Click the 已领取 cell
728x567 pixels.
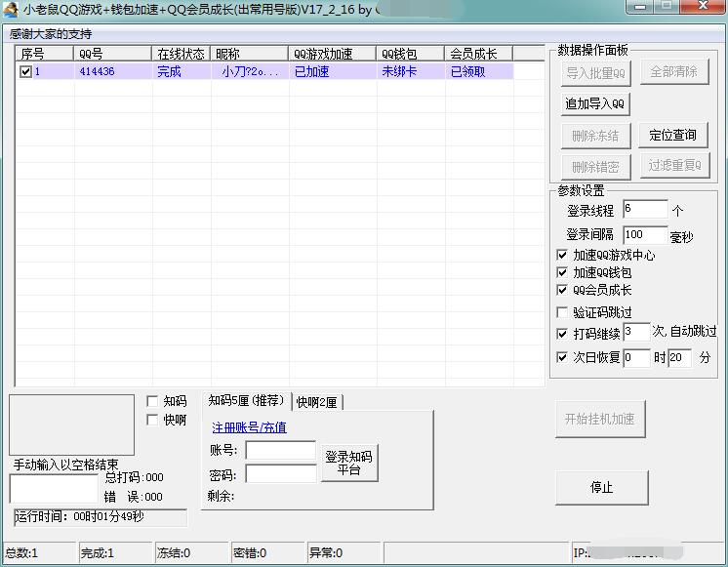479,71
